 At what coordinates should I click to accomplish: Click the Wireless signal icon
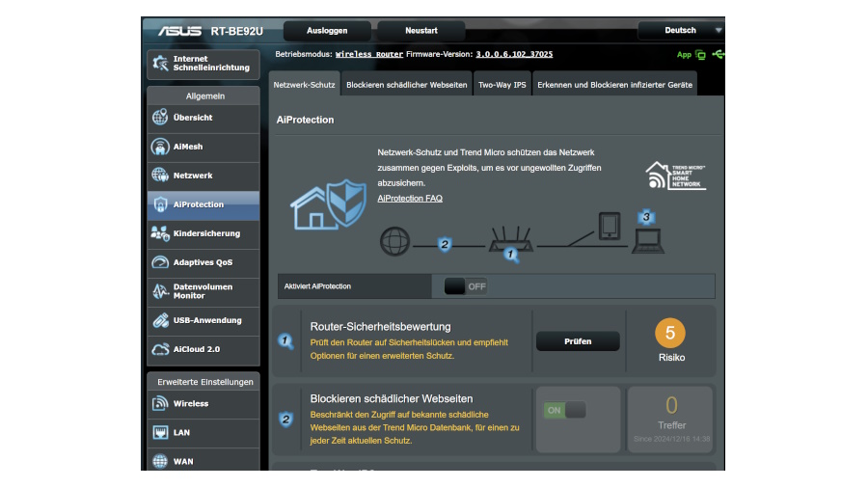tap(160, 403)
